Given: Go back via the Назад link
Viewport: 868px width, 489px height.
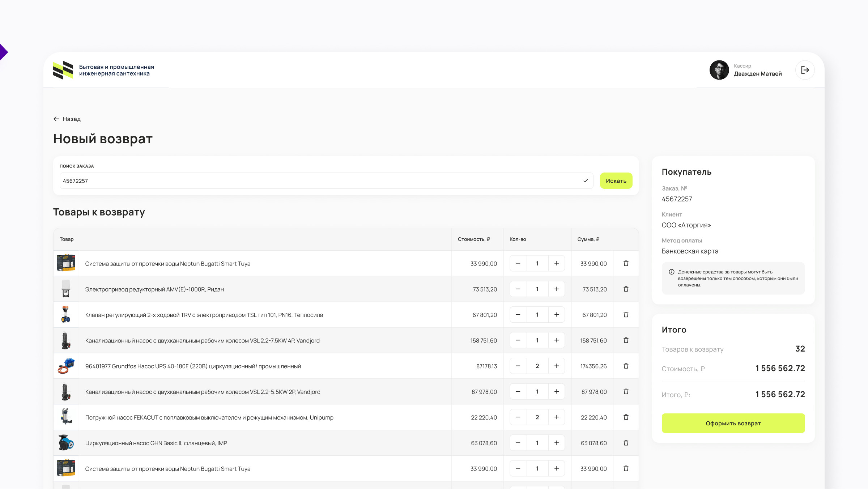Looking at the screenshot, I should 72,119.
